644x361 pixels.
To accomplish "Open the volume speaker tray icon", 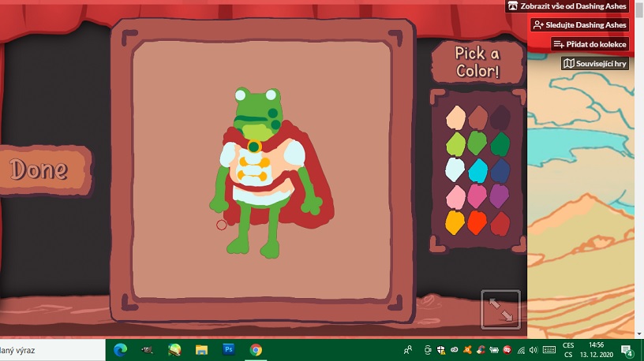I will tap(534, 350).
